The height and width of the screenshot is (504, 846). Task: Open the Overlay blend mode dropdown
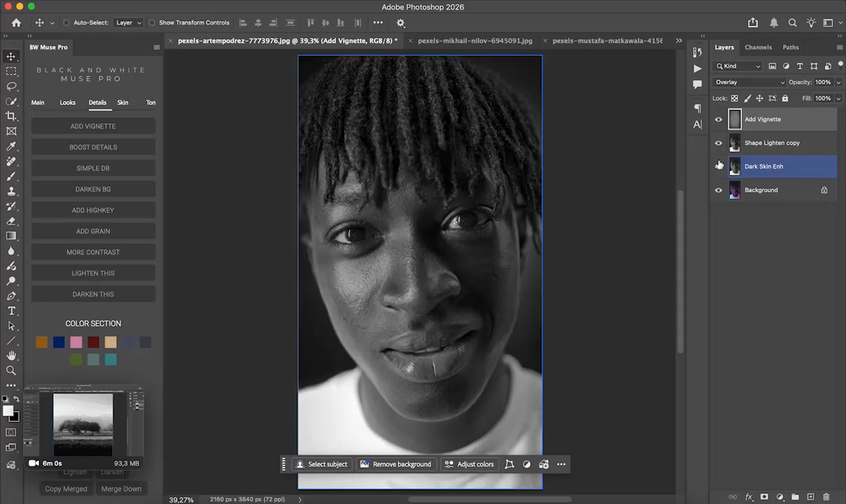(749, 83)
